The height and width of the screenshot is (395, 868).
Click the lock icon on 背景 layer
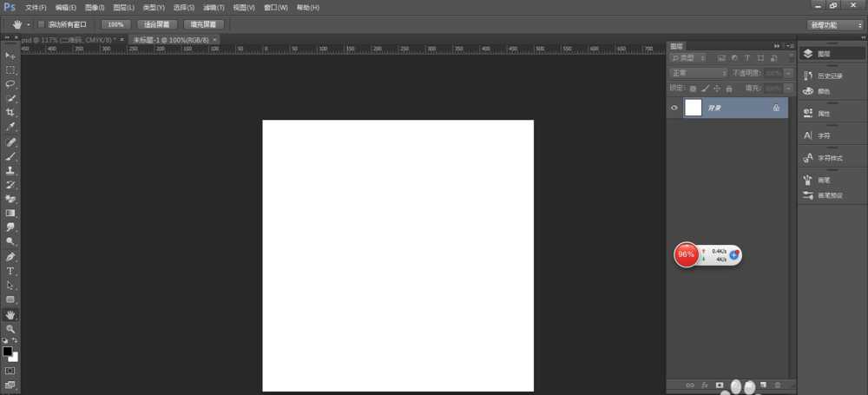pos(776,108)
